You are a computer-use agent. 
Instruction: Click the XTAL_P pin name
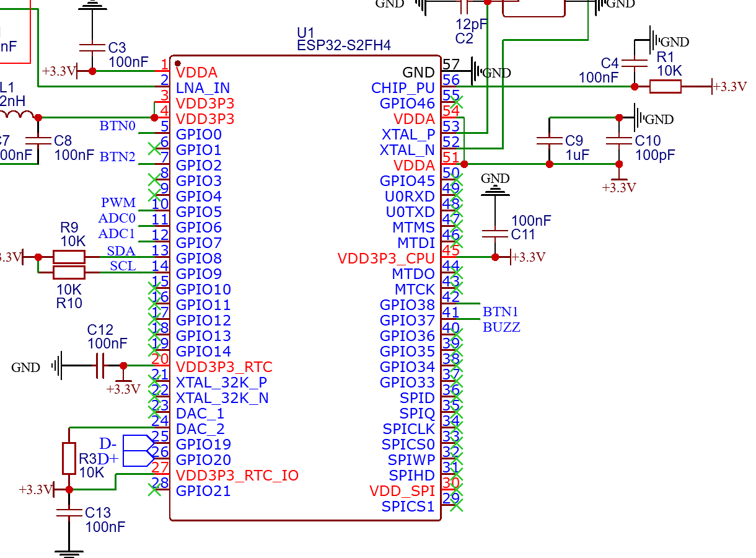(408, 134)
